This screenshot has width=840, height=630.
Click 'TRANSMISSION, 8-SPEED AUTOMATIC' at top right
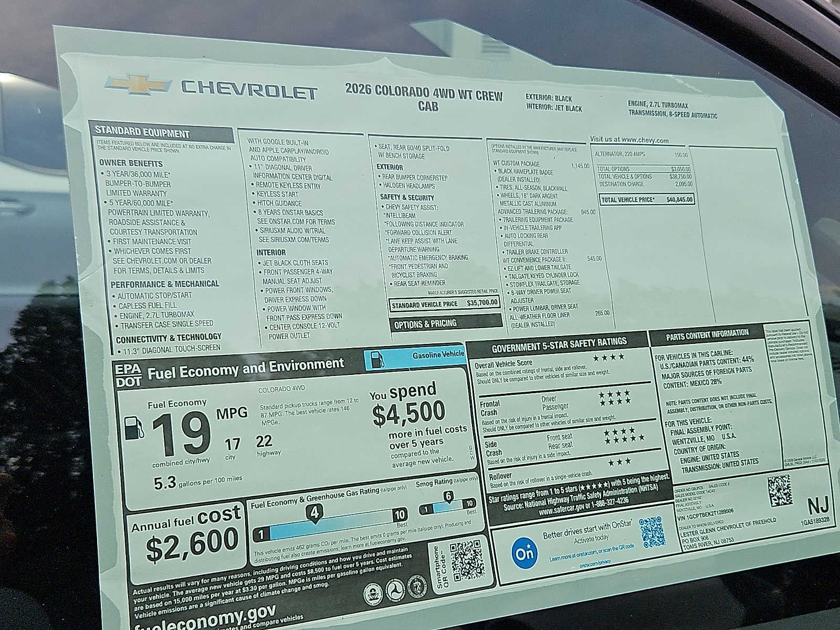click(x=673, y=114)
